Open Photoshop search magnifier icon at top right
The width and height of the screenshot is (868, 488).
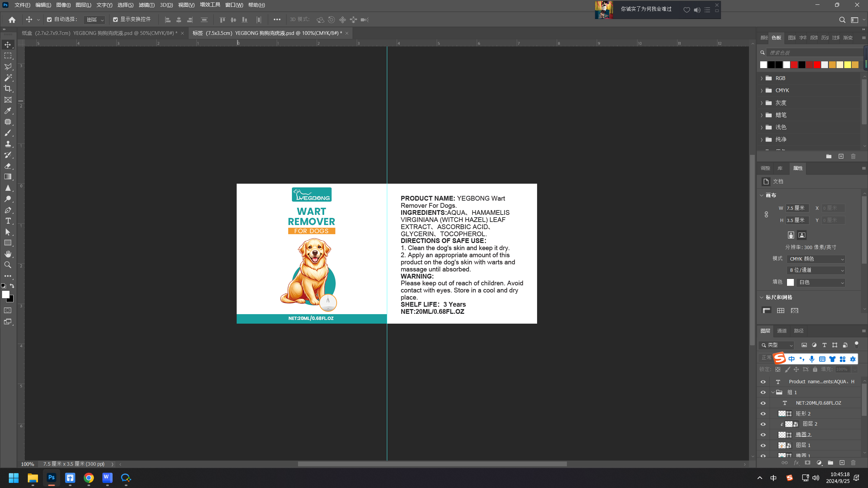tap(842, 20)
